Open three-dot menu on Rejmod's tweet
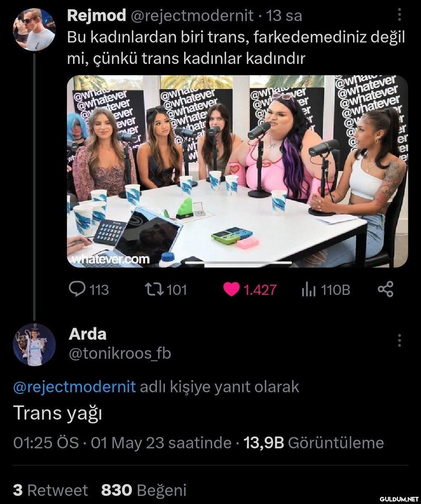 point(399,15)
